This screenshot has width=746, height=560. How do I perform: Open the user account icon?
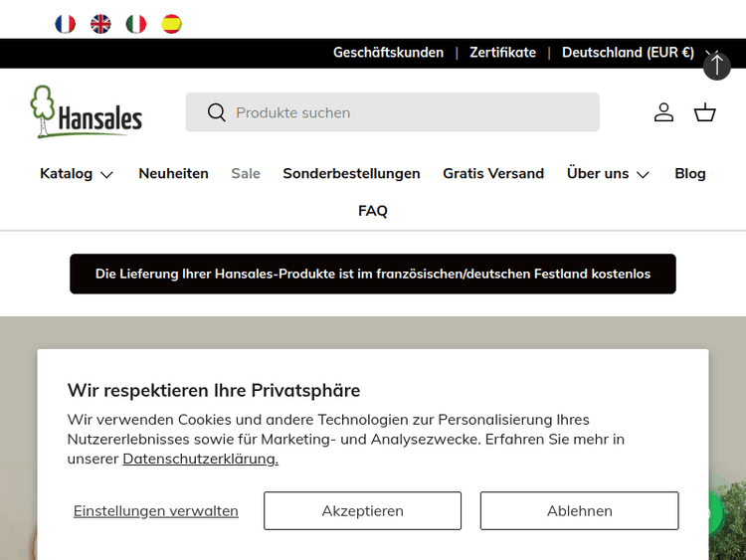tap(663, 112)
